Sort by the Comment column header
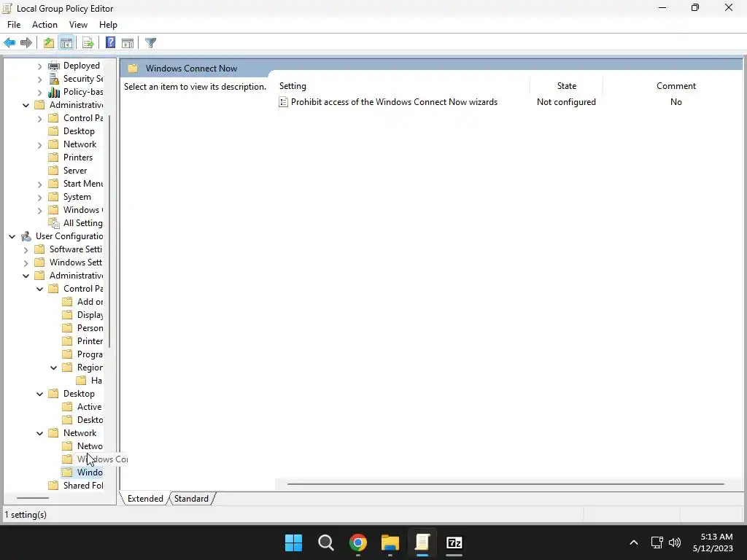 [x=676, y=86]
